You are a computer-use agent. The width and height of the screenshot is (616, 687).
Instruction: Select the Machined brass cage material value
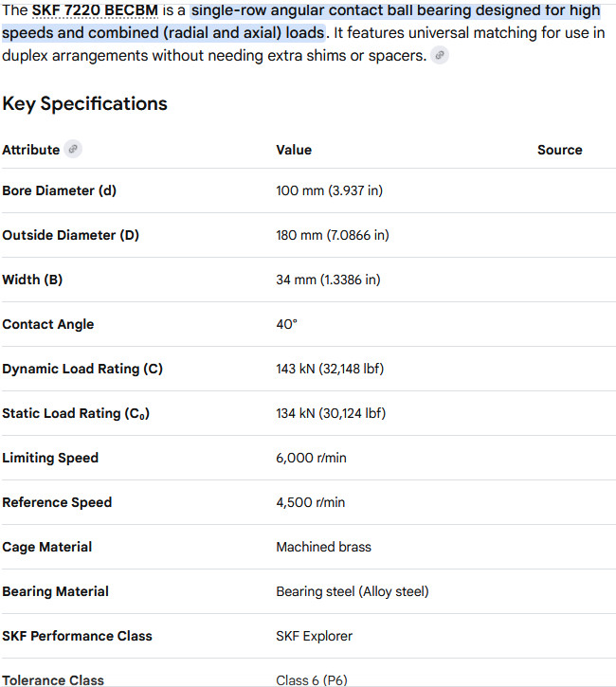[324, 547]
